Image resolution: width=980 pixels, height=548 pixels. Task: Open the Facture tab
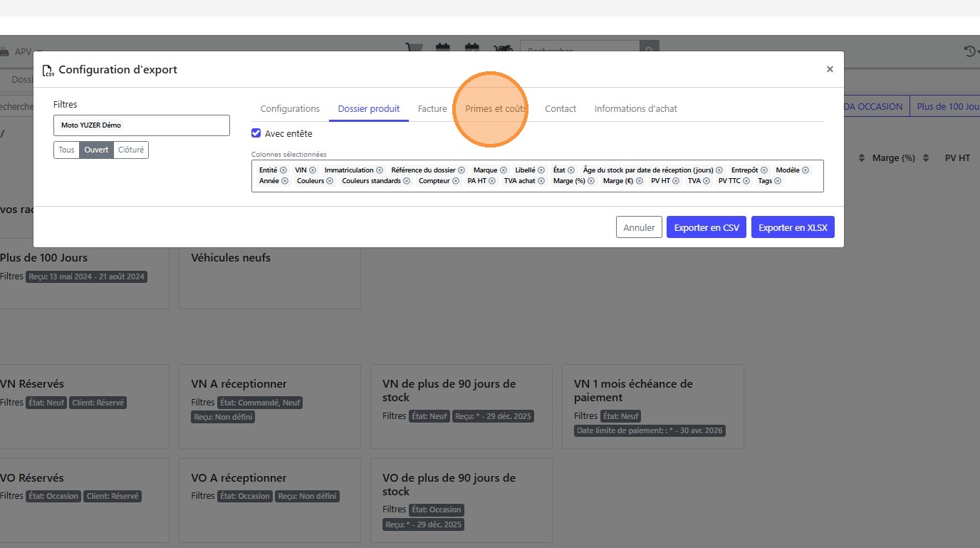point(432,109)
